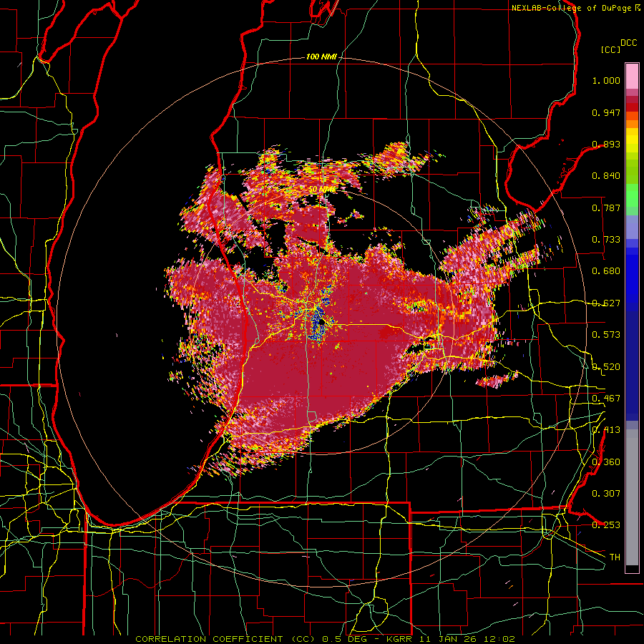644x644 pixels.
Task: Pick the yellow band on color bar
Action: coord(632,140)
